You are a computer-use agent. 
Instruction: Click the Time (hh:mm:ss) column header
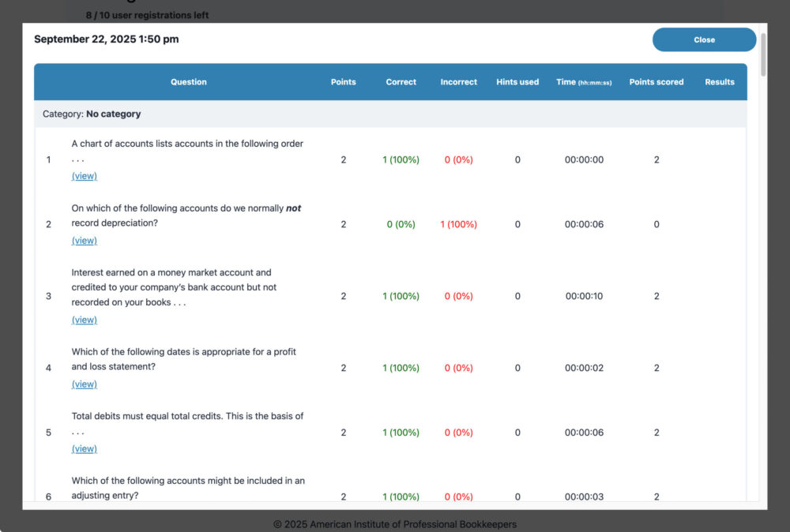tap(584, 82)
